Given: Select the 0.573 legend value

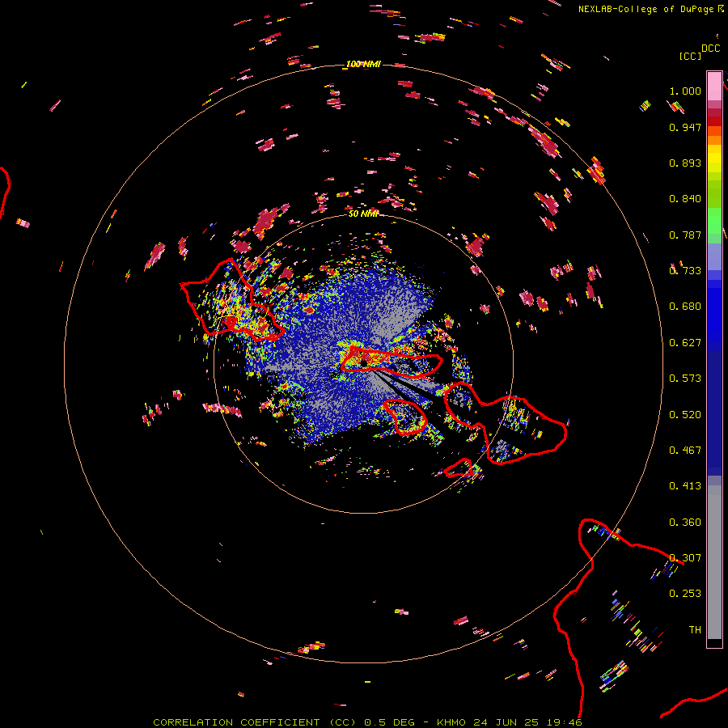Looking at the screenshot, I should pyautogui.click(x=685, y=379).
